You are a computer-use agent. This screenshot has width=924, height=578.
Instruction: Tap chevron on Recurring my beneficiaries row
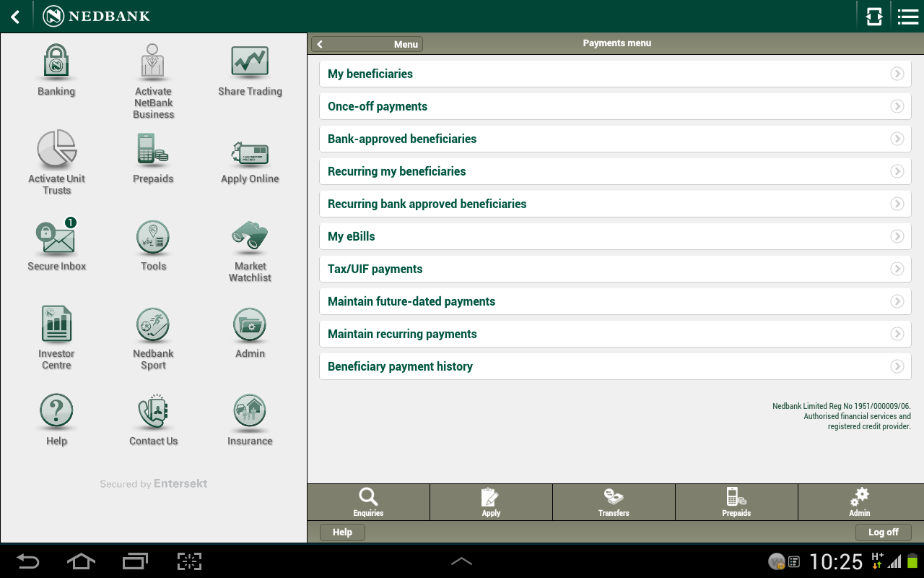[897, 171]
